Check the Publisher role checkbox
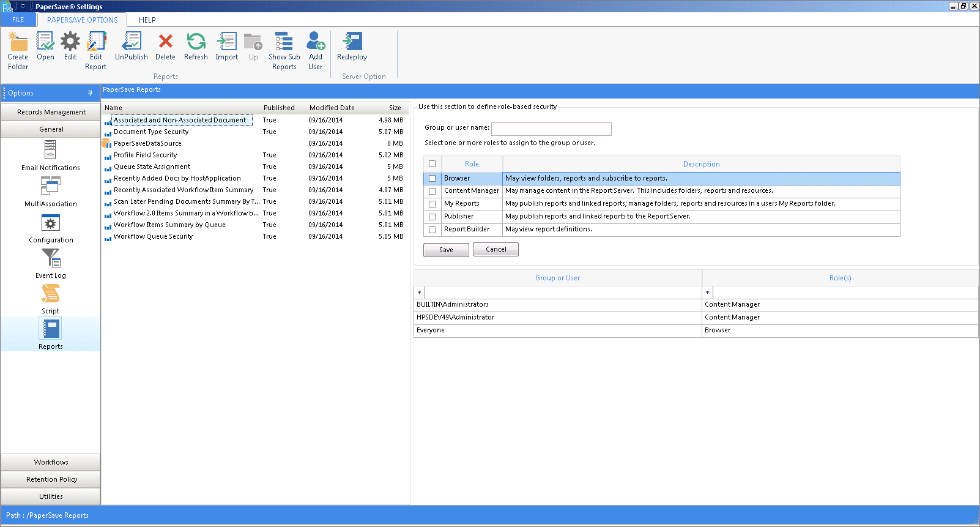 point(432,217)
